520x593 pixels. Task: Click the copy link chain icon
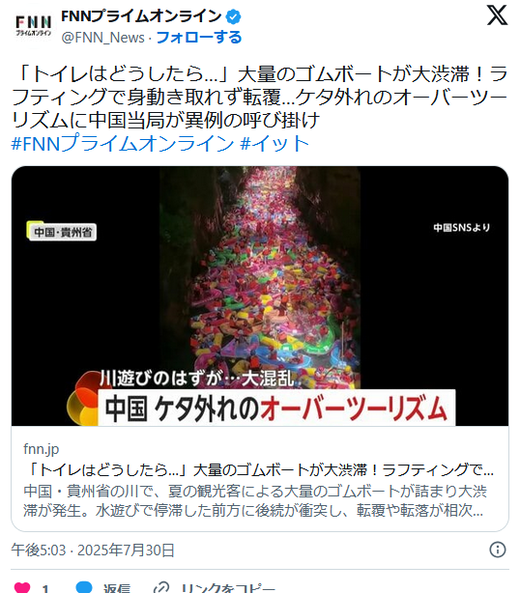click(x=161, y=588)
